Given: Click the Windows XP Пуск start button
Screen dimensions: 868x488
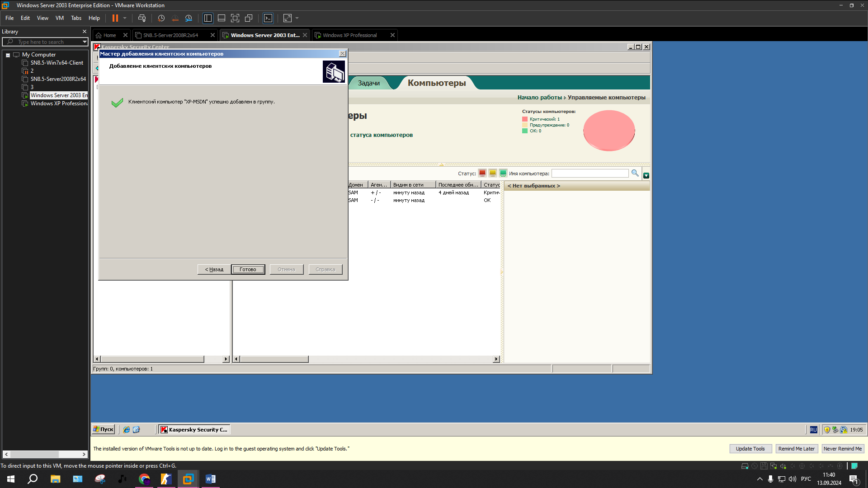Looking at the screenshot, I should tap(104, 430).
